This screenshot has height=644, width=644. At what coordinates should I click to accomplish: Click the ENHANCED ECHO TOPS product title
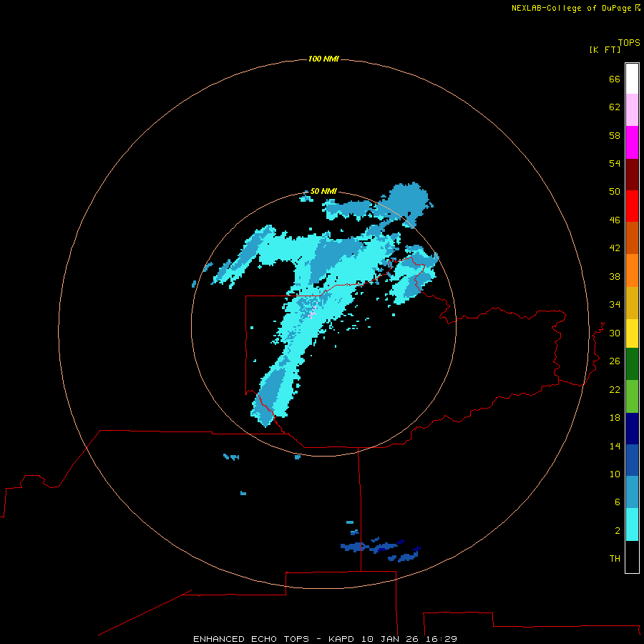click(x=251, y=639)
